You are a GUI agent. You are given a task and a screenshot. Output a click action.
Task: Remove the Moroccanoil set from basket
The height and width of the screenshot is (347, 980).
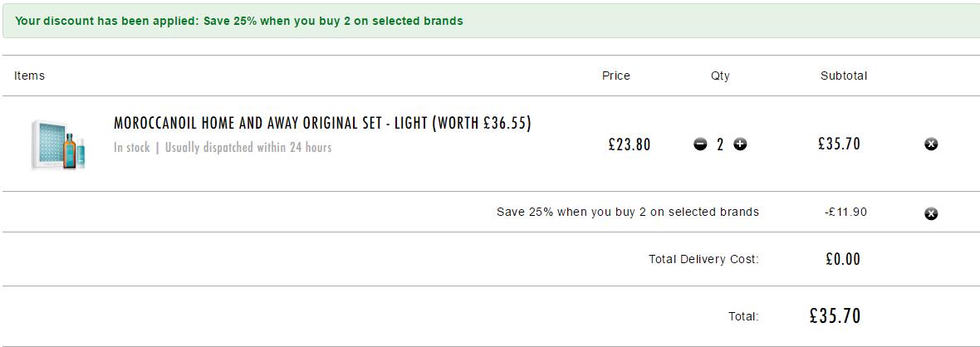point(931,144)
